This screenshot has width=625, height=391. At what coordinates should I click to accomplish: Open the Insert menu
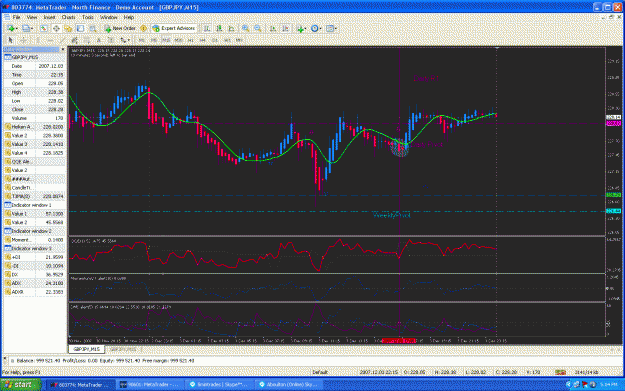click(x=49, y=17)
